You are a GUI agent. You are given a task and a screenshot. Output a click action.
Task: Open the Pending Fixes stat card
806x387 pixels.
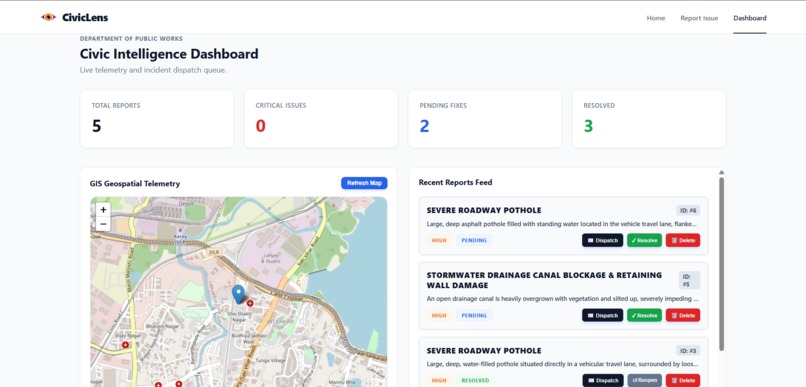click(x=485, y=119)
